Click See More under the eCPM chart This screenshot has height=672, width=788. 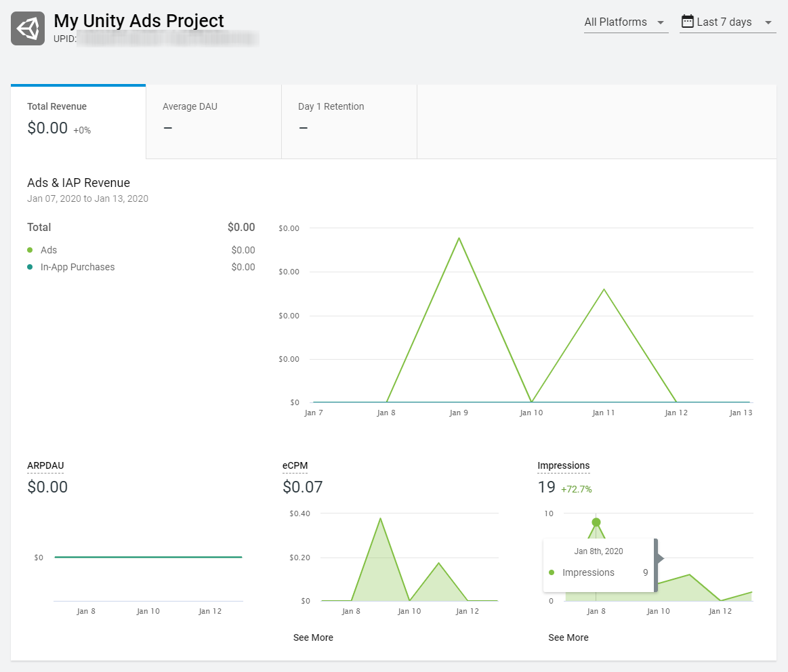[313, 637]
